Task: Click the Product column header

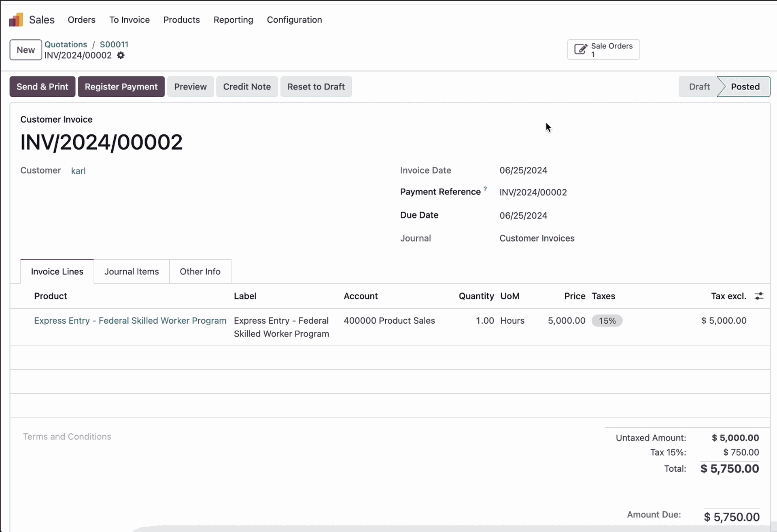Action: [x=51, y=296]
